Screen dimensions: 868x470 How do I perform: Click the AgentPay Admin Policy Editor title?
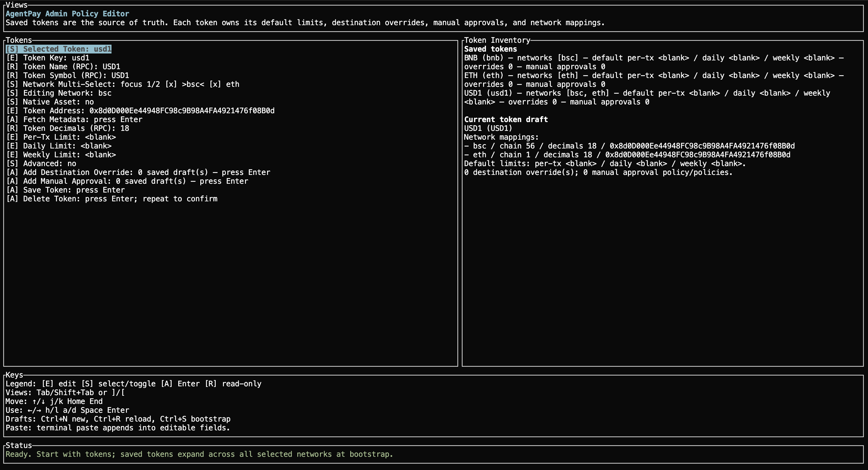pyautogui.click(x=67, y=14)
